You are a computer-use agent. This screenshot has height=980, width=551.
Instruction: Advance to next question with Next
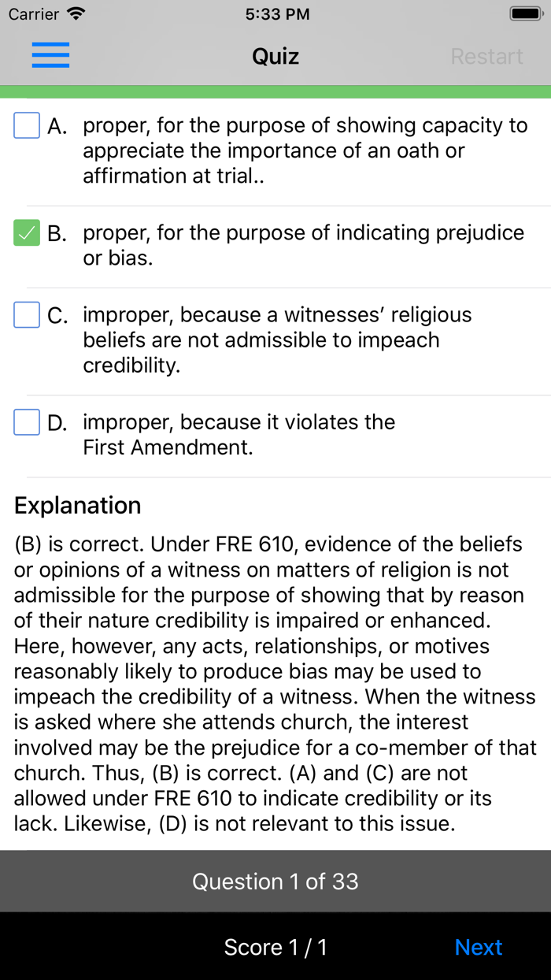[479, 946]
